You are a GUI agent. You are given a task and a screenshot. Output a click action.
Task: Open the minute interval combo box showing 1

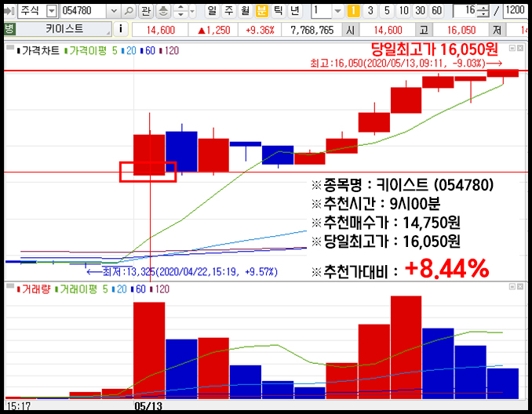(x=327, y=11)
